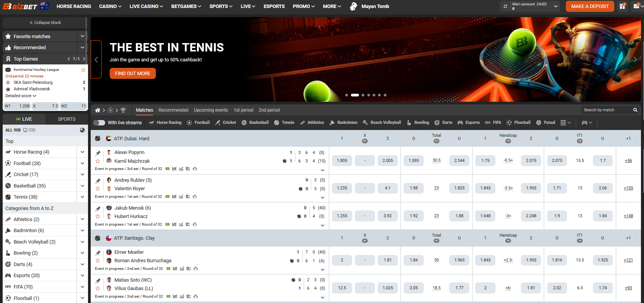Viewport: 644px width, 303px height.
Task: Switch sidebar to SPORTS mode
Action: pyautogui.click(x=67, y=119)
